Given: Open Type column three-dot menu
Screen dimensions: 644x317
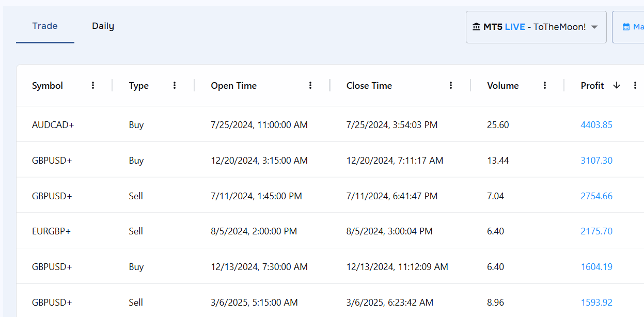Looking at the screenshot, I should [175, 86].
